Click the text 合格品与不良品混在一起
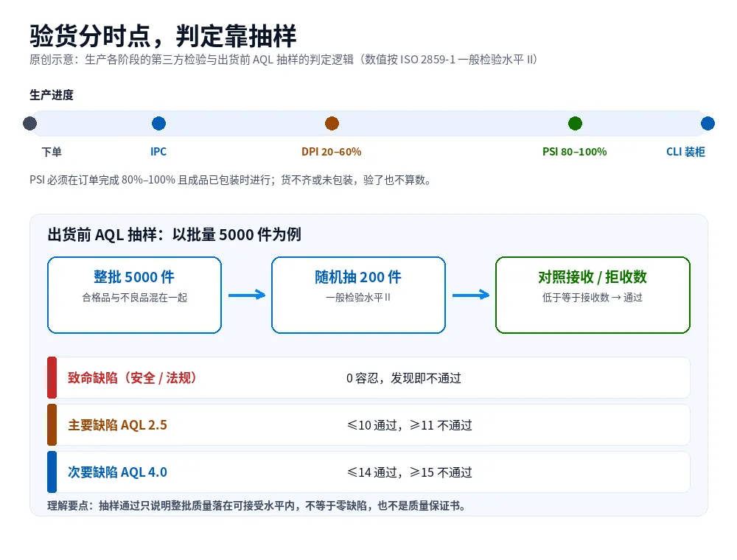The height and width of the screenshot is (560, 737). tap(134, 298)
